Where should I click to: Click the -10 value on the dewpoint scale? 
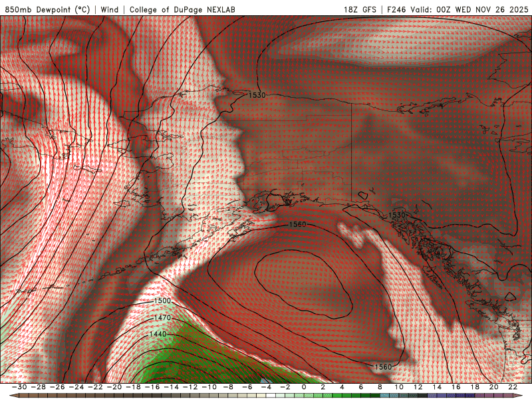[x=209, y=387]
